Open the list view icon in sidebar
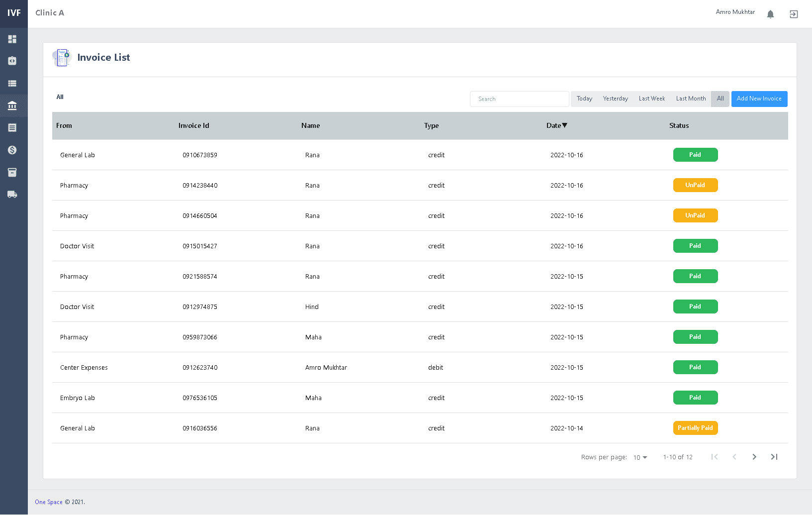812x515 pixels. [13, 84]
